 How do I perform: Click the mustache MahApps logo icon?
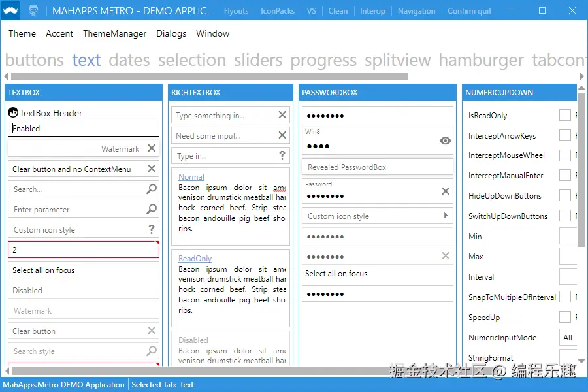click(10, 11)
